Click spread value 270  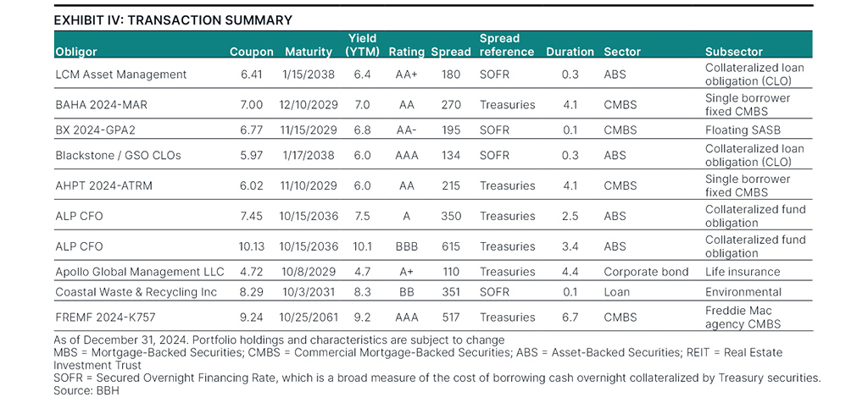(451, 104)
